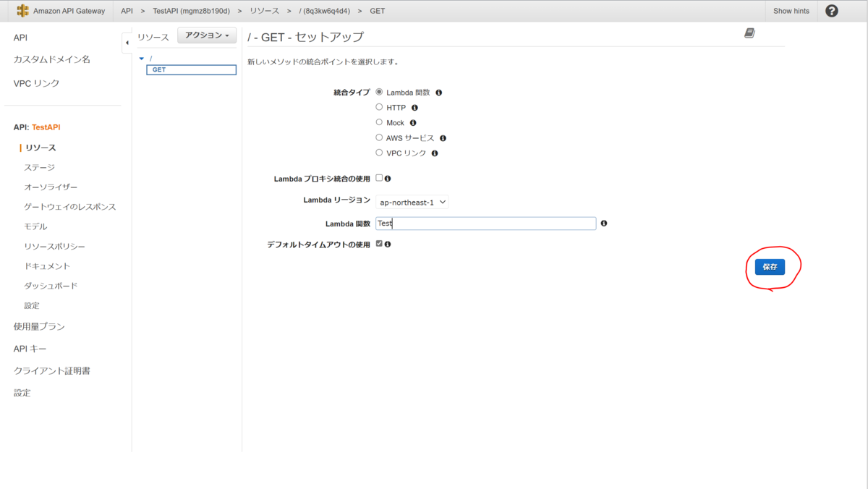The width and height of the screenshot is (868, 489).
Task: Click the リソース breadcrumb link
Action: tap(263, 11)
